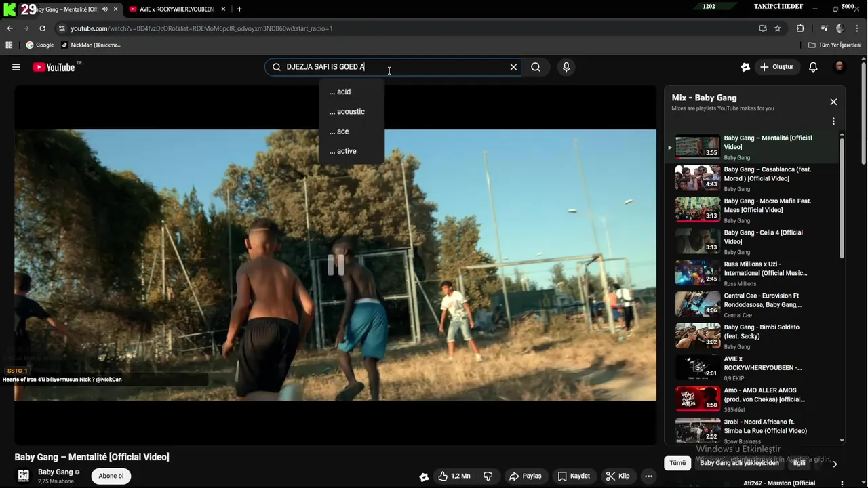Open the Mix playlist three-dot options
The image size is (868, 488).
pyautogui.click(x=833, y=121)
